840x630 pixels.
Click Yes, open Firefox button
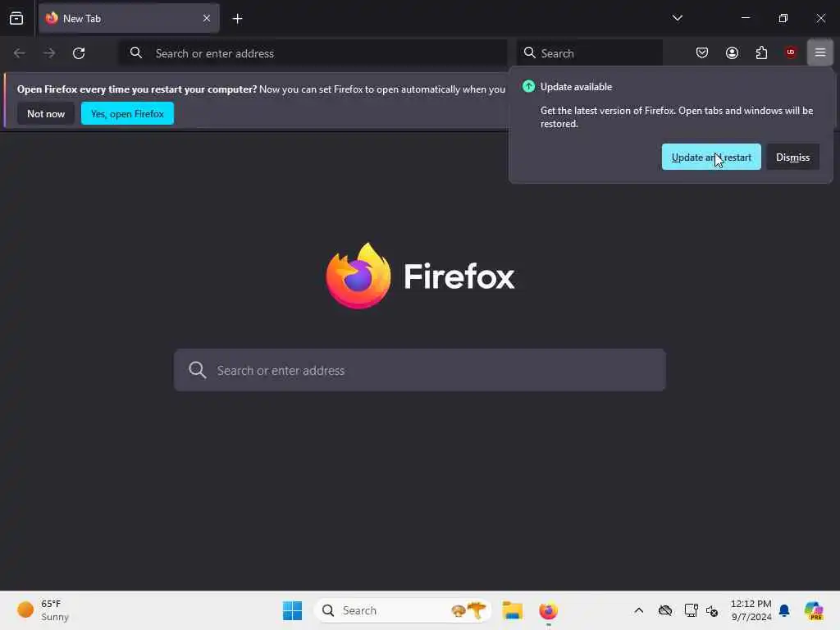127,113
